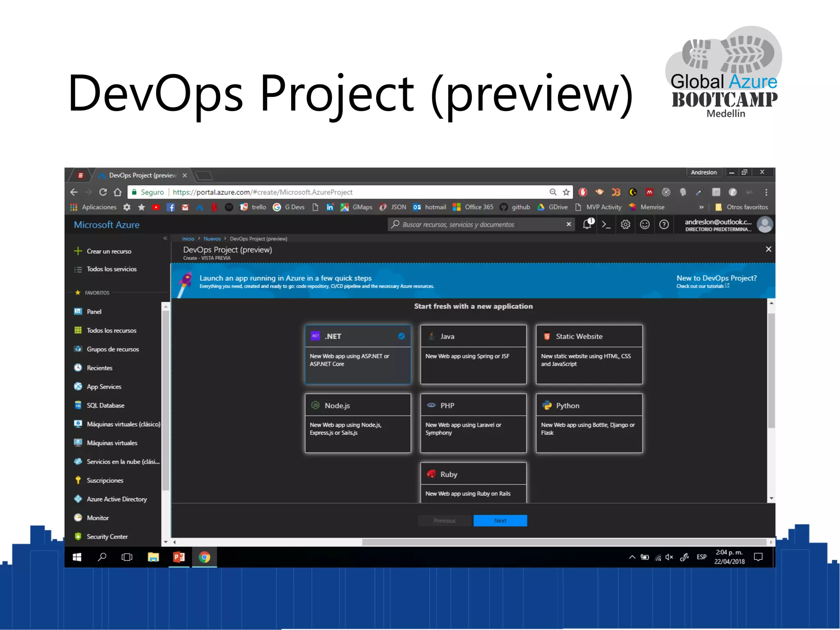Open File Explorer from taskbar

[153, 557]
